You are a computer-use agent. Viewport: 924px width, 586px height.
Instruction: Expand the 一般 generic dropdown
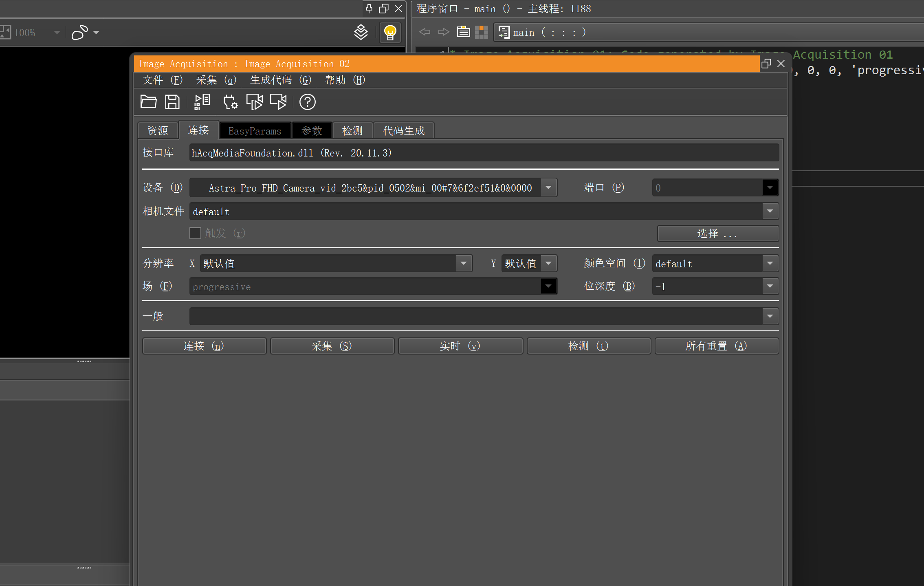pyautogui.click(x=770, y=316)
